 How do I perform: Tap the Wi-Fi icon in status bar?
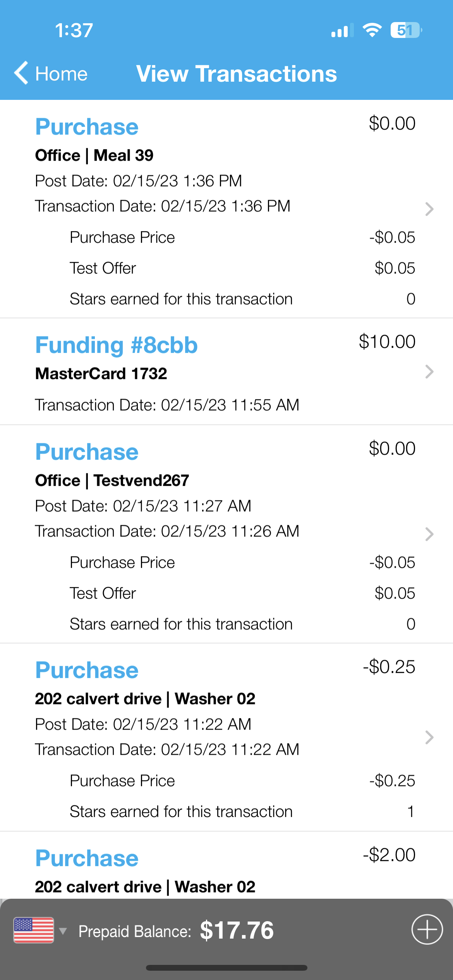[372, 30]
